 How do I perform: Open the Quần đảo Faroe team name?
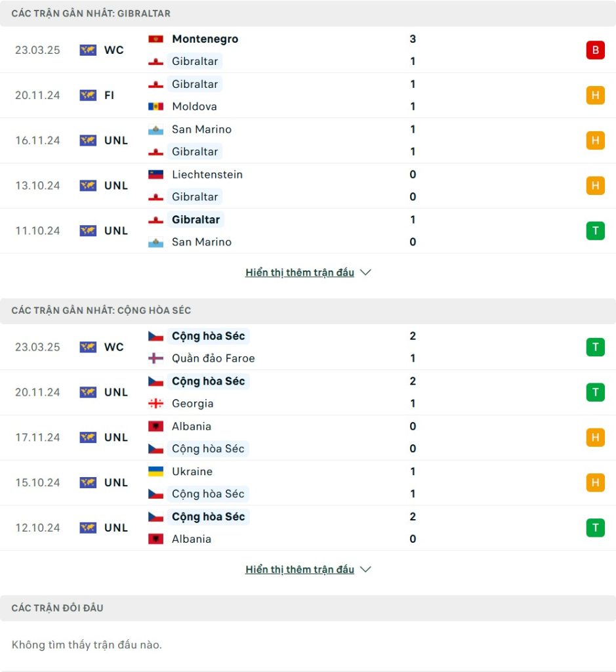(213, 358)
